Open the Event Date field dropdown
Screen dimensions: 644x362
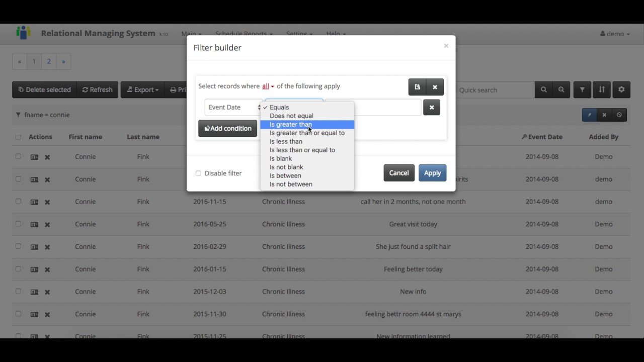233,107
